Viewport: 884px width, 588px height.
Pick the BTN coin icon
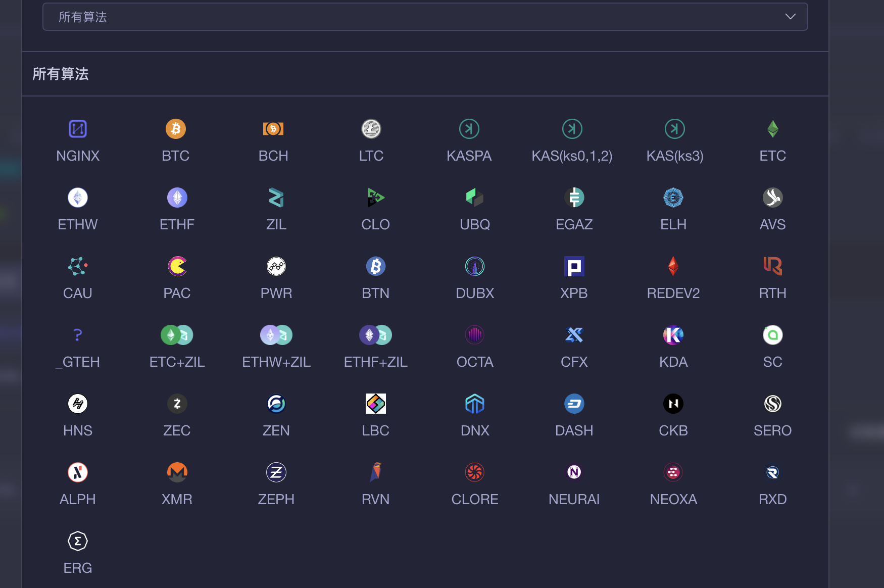(x=376, y=266)
